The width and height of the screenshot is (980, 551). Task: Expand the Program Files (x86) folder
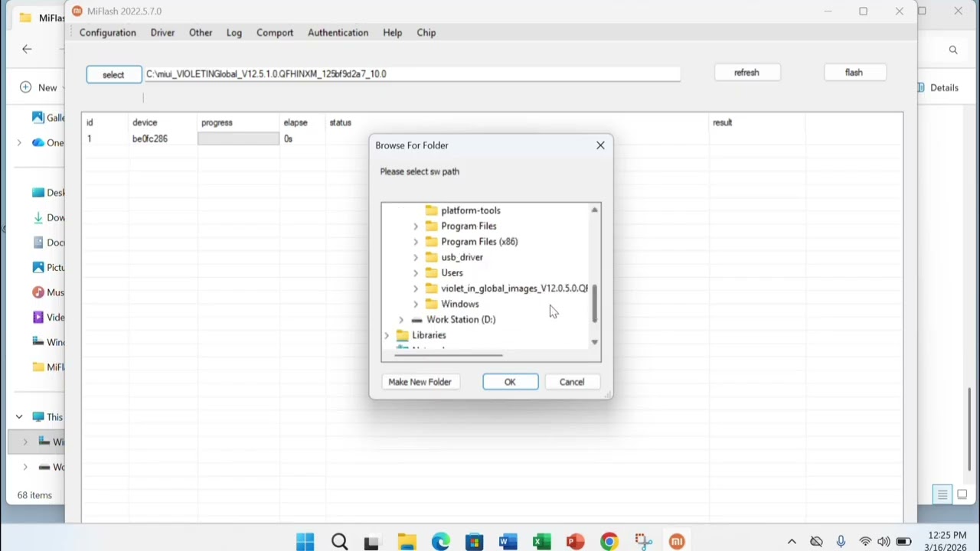[x=416, y=242]
